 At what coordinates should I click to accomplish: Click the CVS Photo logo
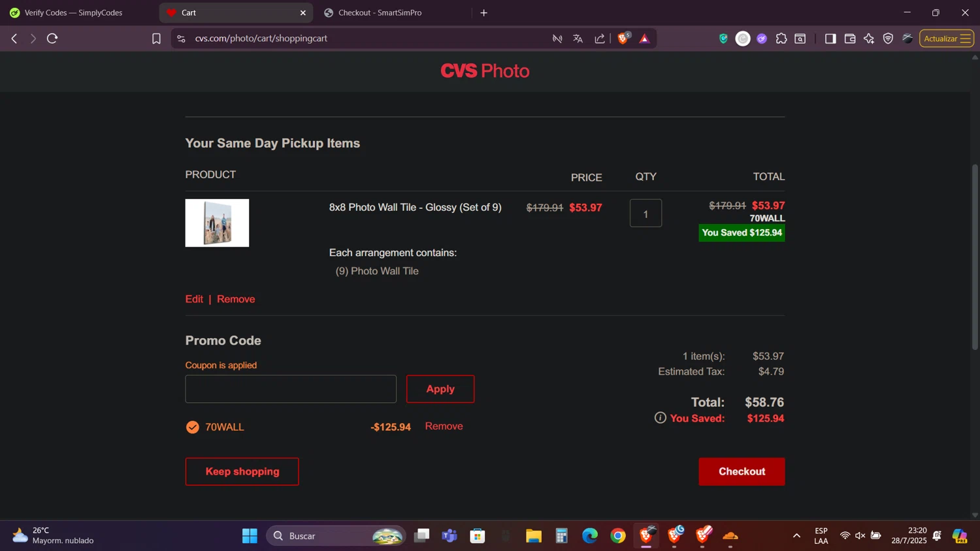(x=485, y=71)
